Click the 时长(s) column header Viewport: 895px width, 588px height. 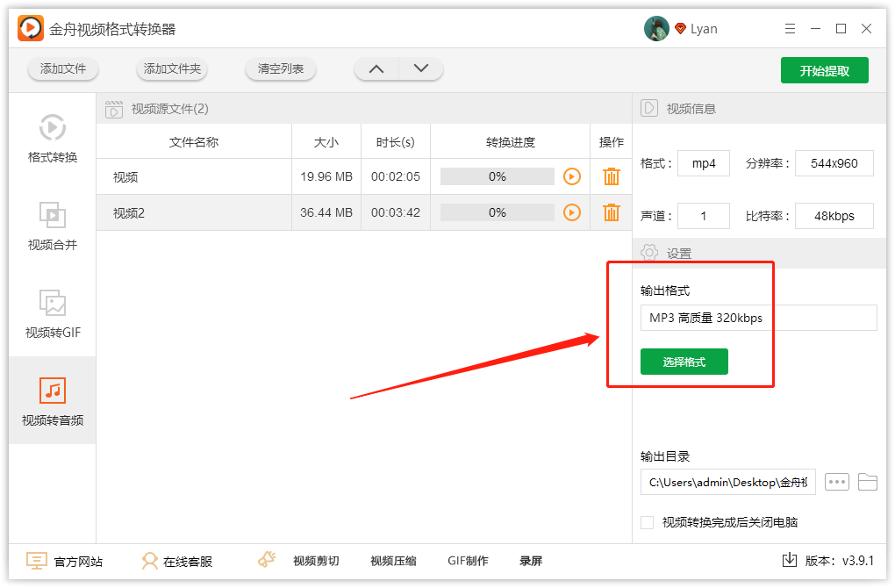[396, 142]
